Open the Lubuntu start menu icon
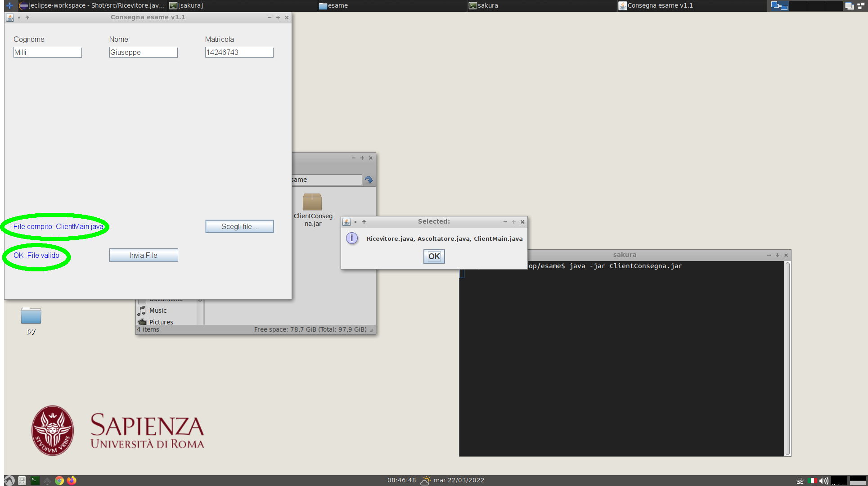868x486 pixels. click(x=9, y=481)
